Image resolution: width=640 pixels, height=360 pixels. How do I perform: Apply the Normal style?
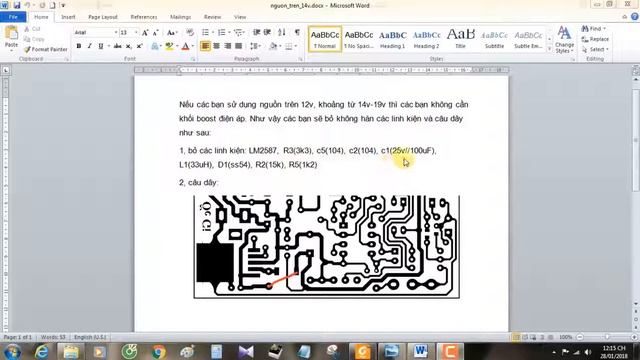(325, 39)
